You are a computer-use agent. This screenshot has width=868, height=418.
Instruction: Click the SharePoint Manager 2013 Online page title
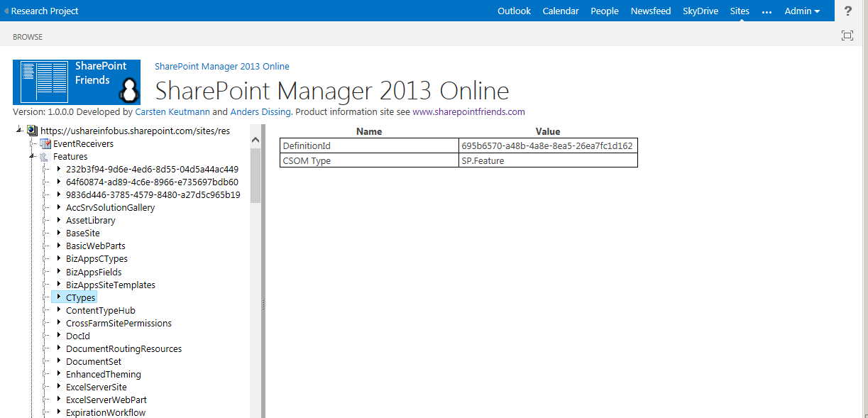coord(332,91)
